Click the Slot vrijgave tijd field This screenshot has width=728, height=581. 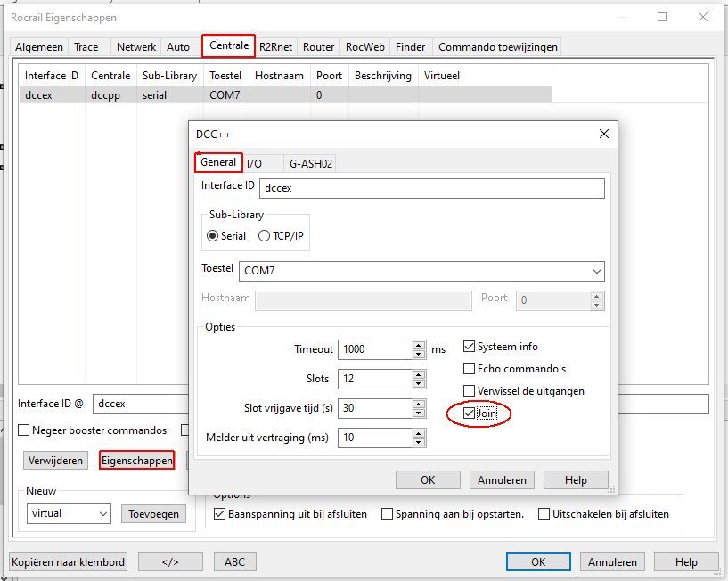pyautogui.click(x=375, y=408)
